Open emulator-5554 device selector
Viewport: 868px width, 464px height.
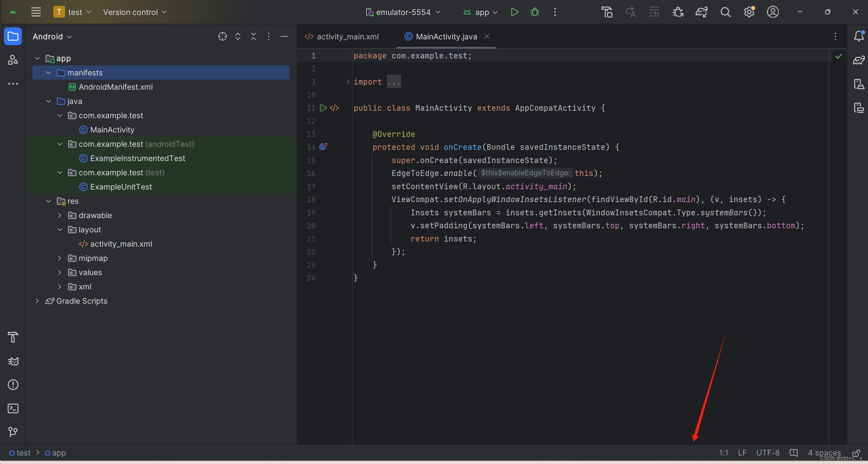[x=403, y=12]
